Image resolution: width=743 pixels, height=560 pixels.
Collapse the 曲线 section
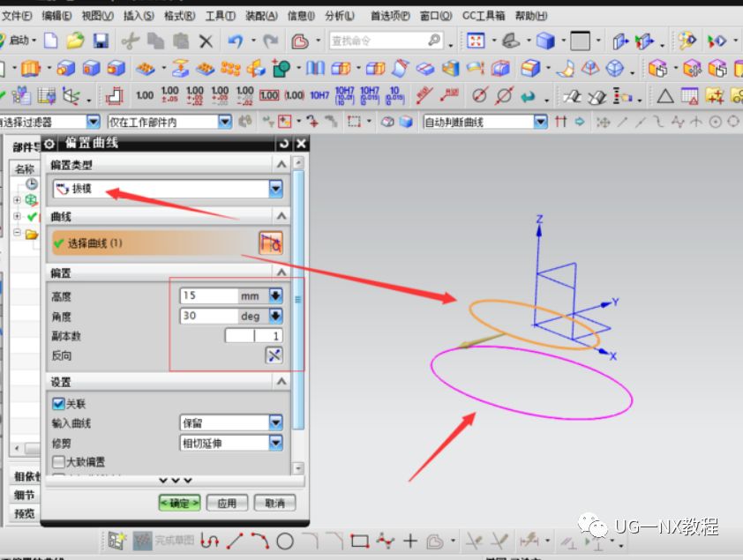coord(281,216)
